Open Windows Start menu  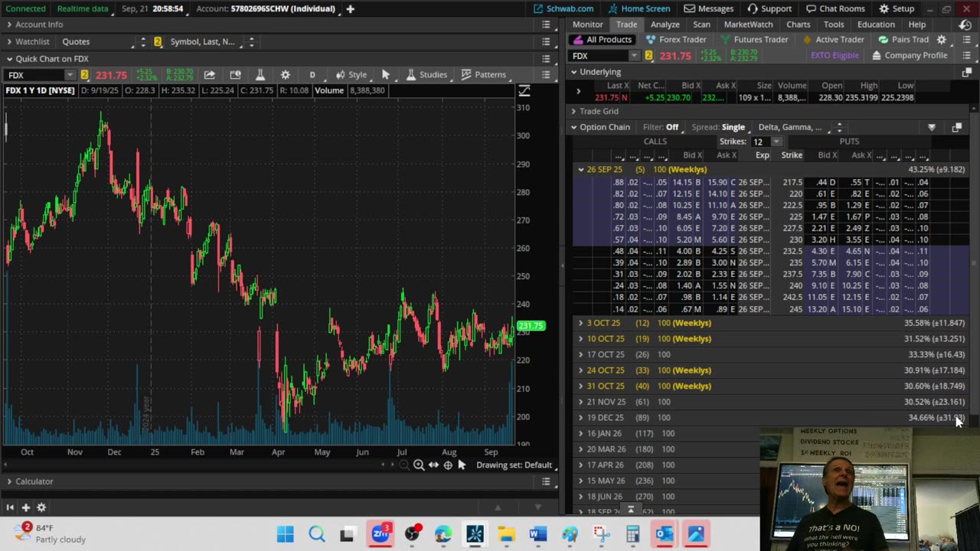tap(286, 533)
